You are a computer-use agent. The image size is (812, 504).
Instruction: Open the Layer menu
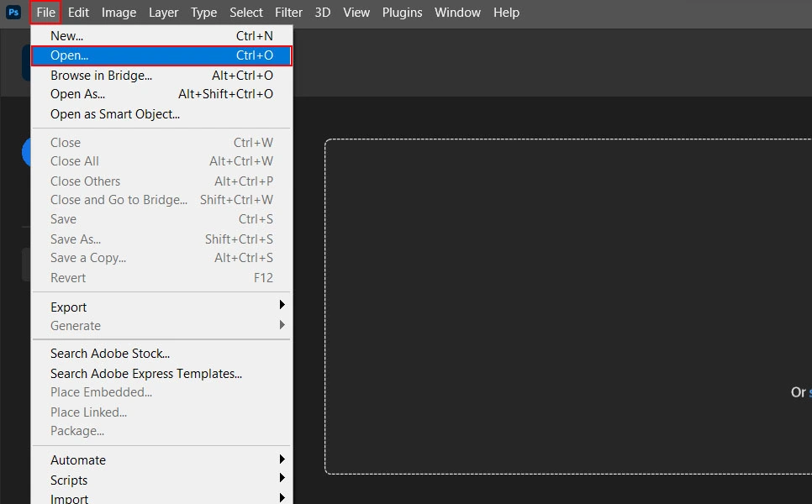[x=163, y=13]
